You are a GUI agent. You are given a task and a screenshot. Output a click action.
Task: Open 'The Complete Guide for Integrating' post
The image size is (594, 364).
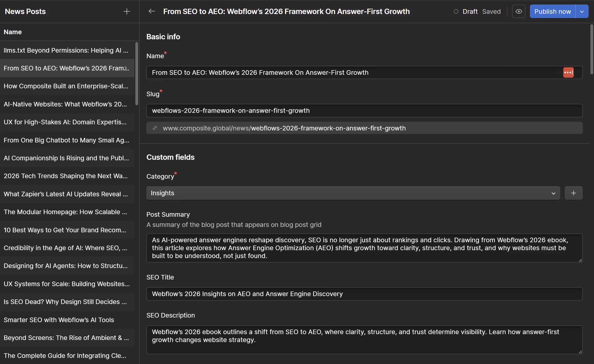point(67,356)
